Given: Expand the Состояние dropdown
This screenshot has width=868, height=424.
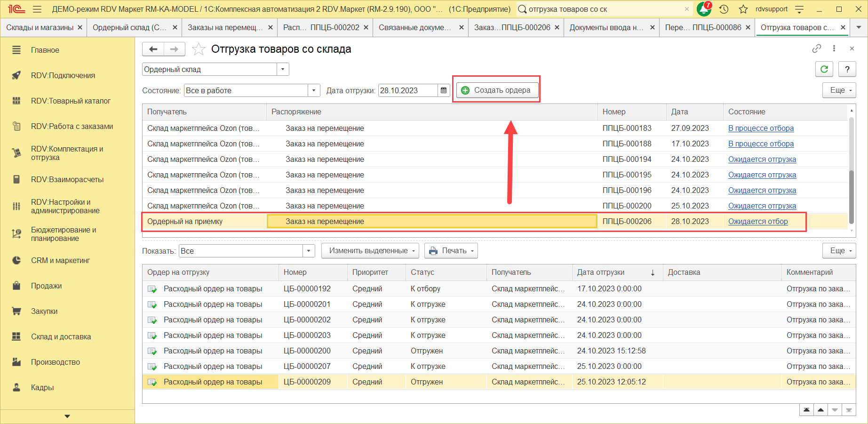Looking at the screenshot, I should point(314,90).
